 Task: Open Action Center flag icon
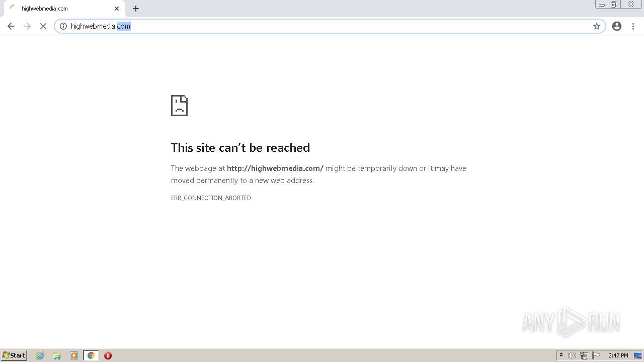click(x=596, y=355)
